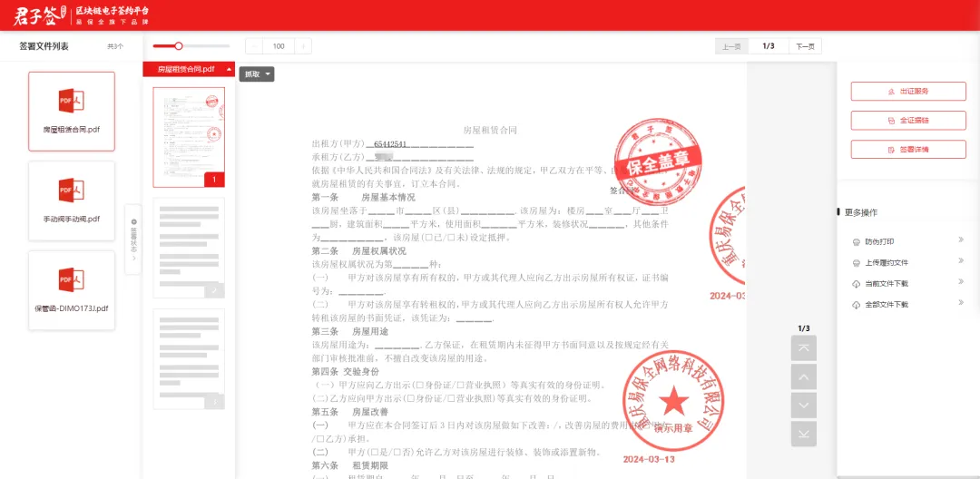Viewport: 980px width, 479px height.
Task: Select page 1 thumbnail
Action: [189, 137]
